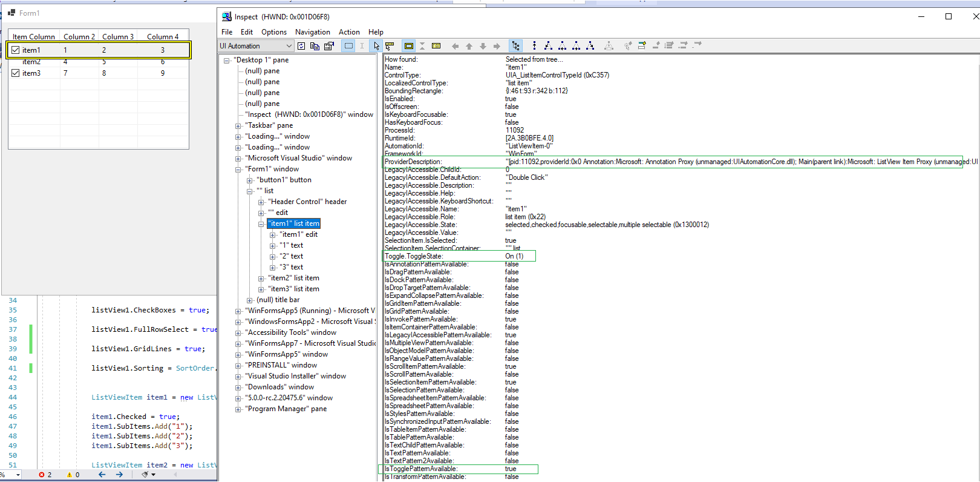Click the gray left arrow toolbar icon

(x=455, y=46)
